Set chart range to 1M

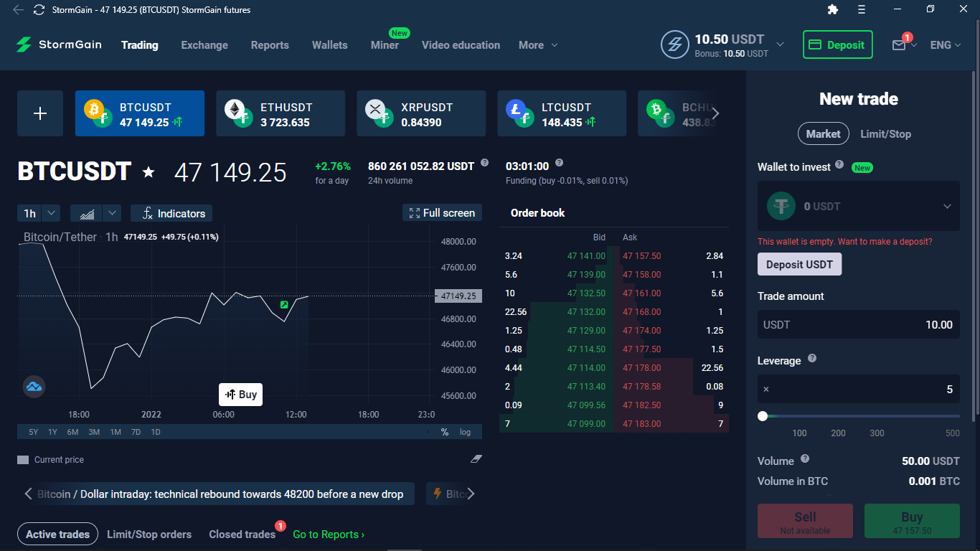pos(116,432)
